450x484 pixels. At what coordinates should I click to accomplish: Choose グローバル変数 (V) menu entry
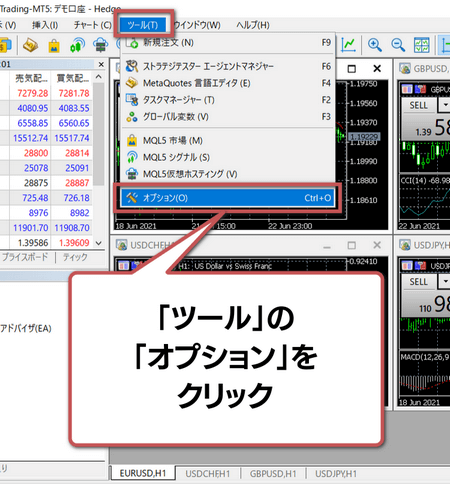[228, 117]
